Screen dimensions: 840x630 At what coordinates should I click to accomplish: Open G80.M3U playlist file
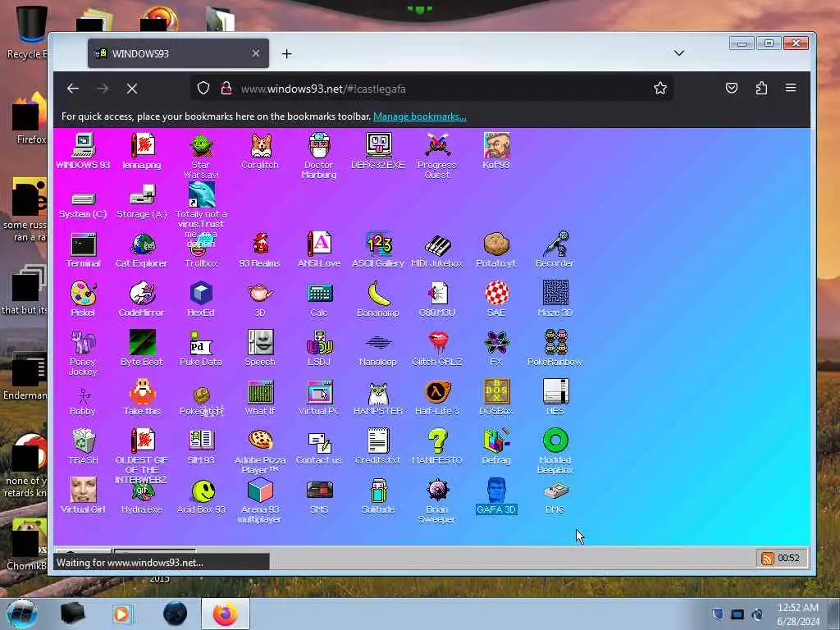tap(437, 299)
